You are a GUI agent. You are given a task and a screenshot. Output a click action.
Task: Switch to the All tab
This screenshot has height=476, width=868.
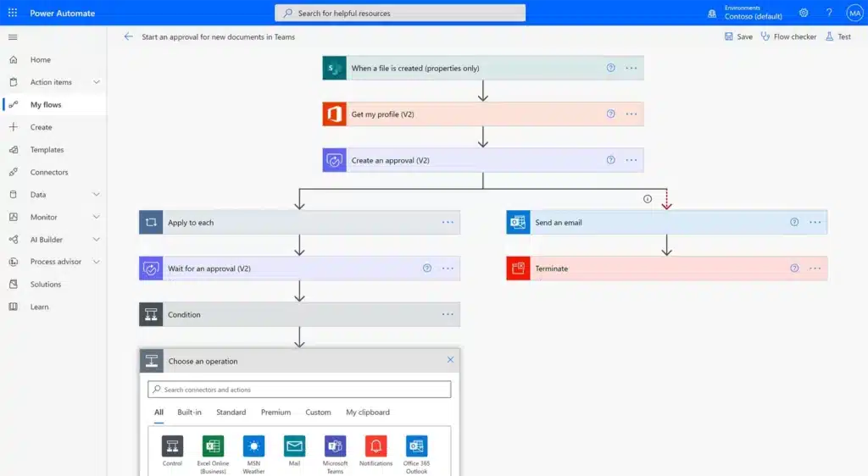pyautogui.click(x=159, y=412)
